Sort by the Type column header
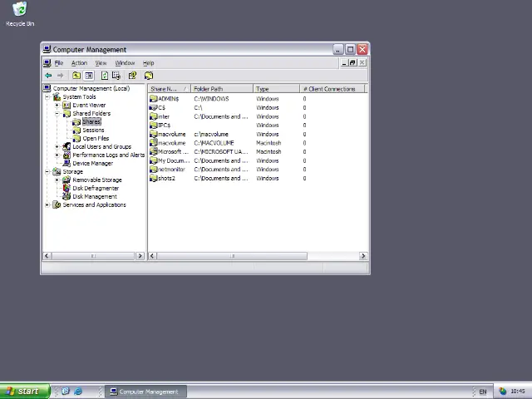The height and width of the screenshot is (399, 532). point(277,89)
